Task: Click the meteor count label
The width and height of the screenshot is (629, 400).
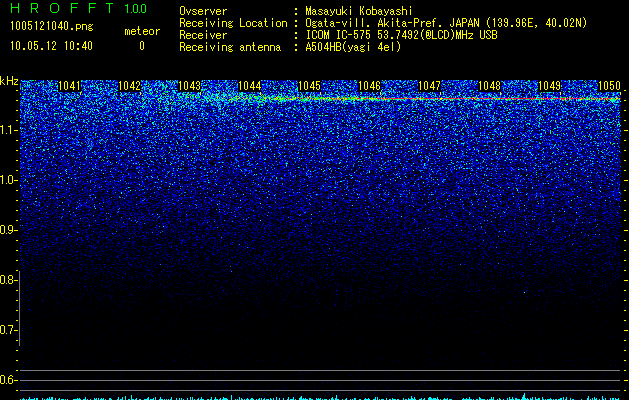Action: [142, 31]
